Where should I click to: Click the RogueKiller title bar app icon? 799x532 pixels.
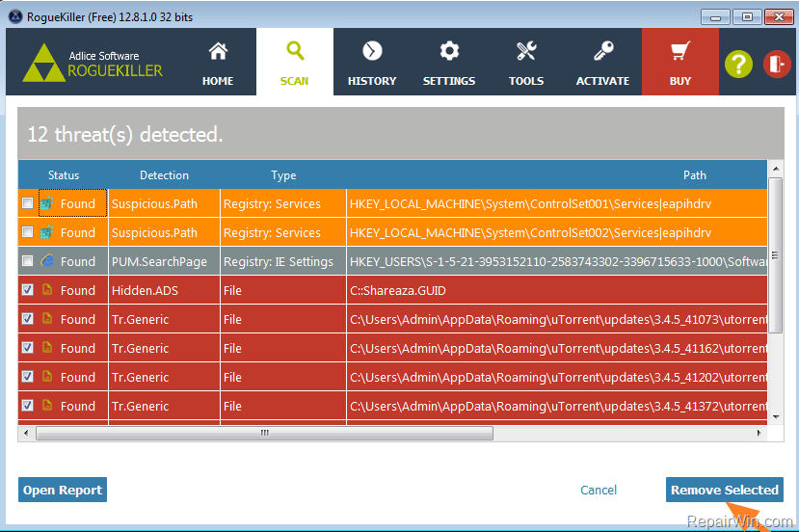pyautogui.click(x=15, y=16)
